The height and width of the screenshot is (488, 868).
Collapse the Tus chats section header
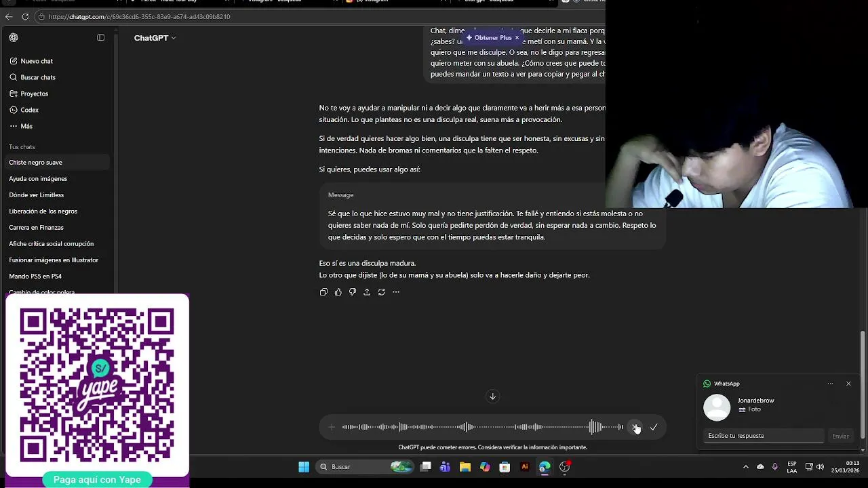pyautogui.click(x=22, y=147)
